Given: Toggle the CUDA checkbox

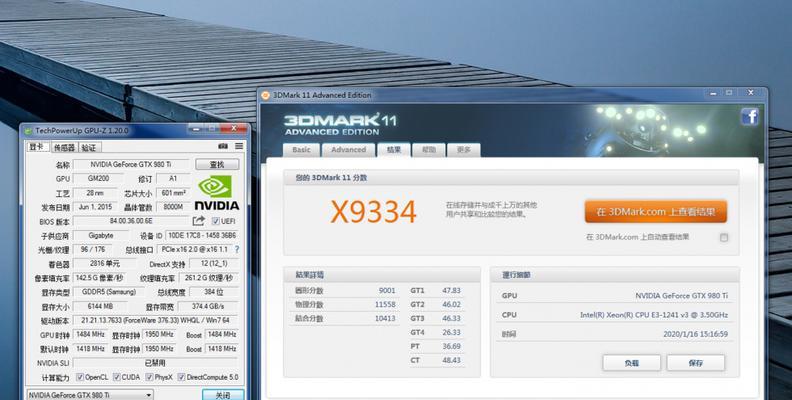Looking at the screenshot, I should click(x=117, y=377).
